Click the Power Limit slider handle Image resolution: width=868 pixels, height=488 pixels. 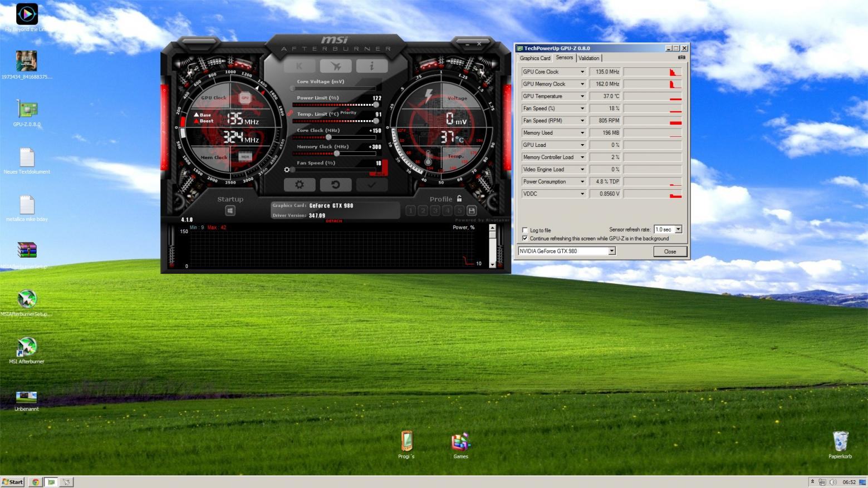pos(376,105)
